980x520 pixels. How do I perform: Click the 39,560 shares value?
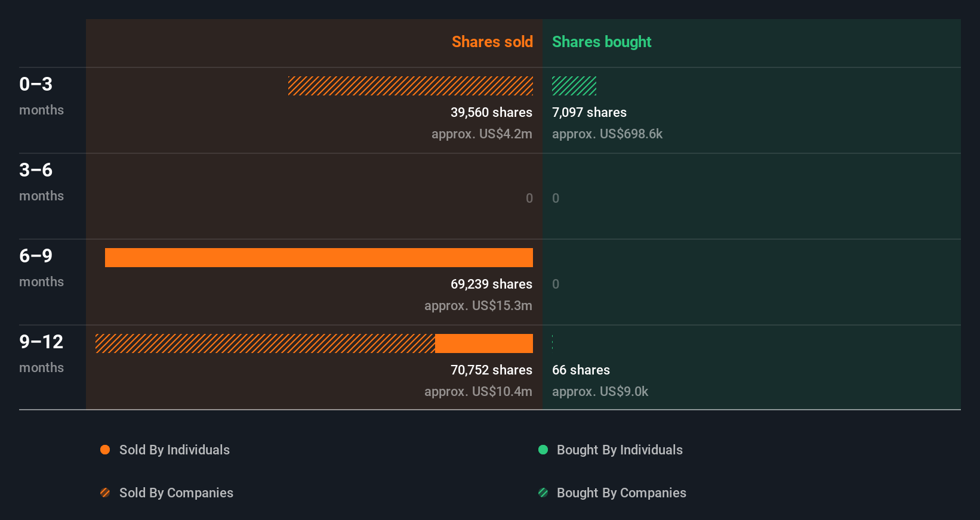pyautogui.click(x=491, y=112)
